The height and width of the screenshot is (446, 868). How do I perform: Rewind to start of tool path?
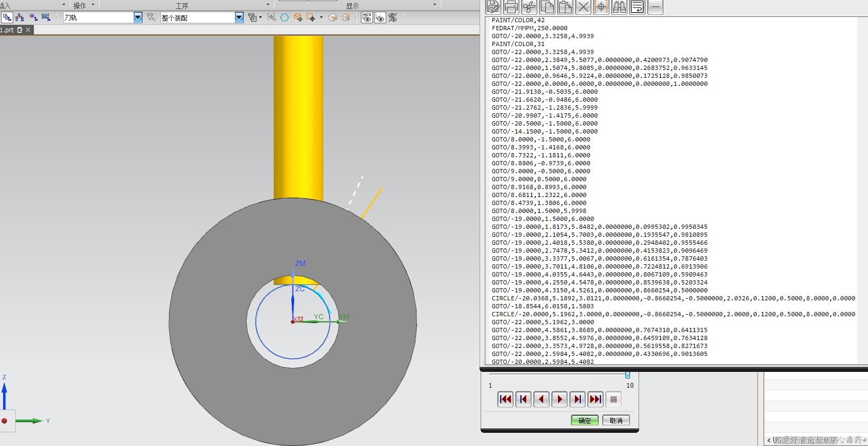tap(506, 399)
